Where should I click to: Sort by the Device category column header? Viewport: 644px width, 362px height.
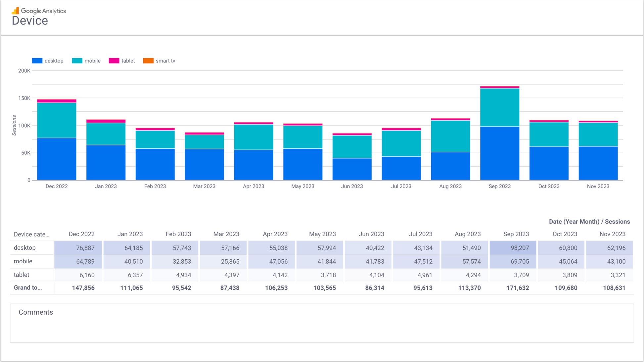[31, 234]
